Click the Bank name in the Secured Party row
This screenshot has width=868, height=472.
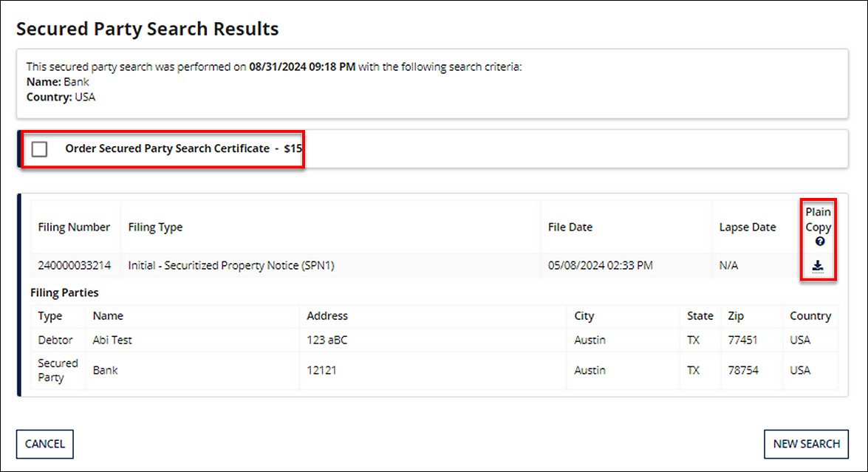105,371
